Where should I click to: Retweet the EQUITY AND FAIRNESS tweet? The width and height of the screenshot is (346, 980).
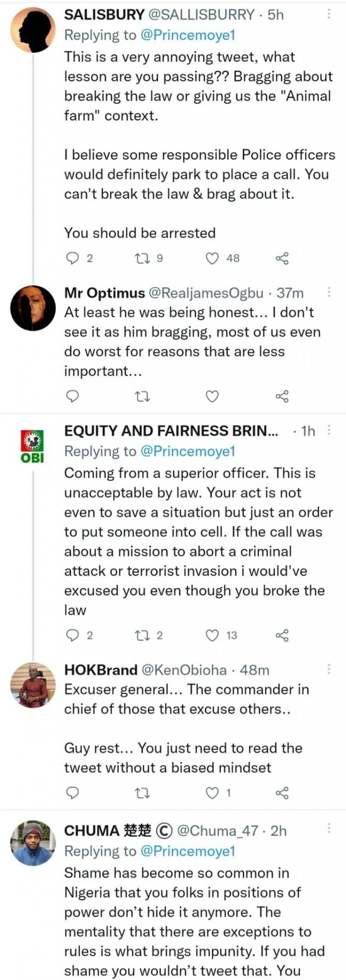(x=142, y=635)
